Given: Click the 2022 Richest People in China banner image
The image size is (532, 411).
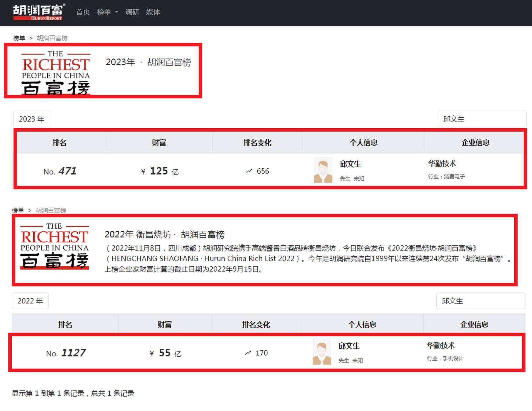Looking at the screenshot, I should point(55,246).
